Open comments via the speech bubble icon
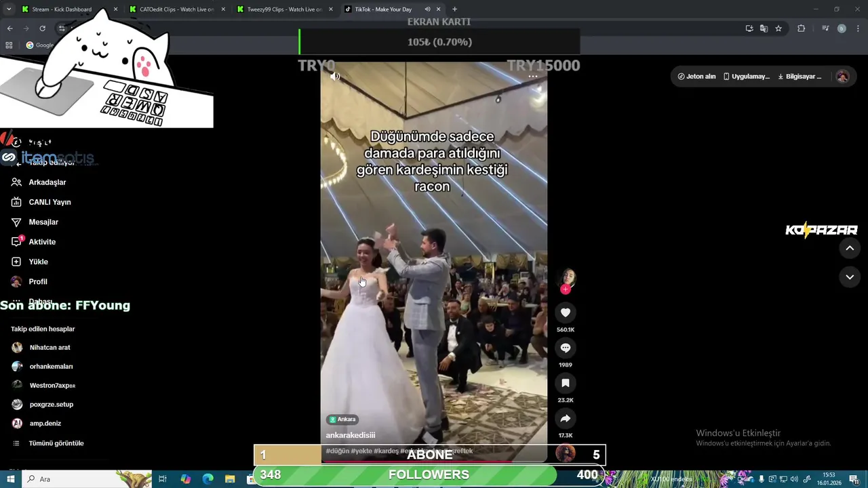 click(566, 348)
